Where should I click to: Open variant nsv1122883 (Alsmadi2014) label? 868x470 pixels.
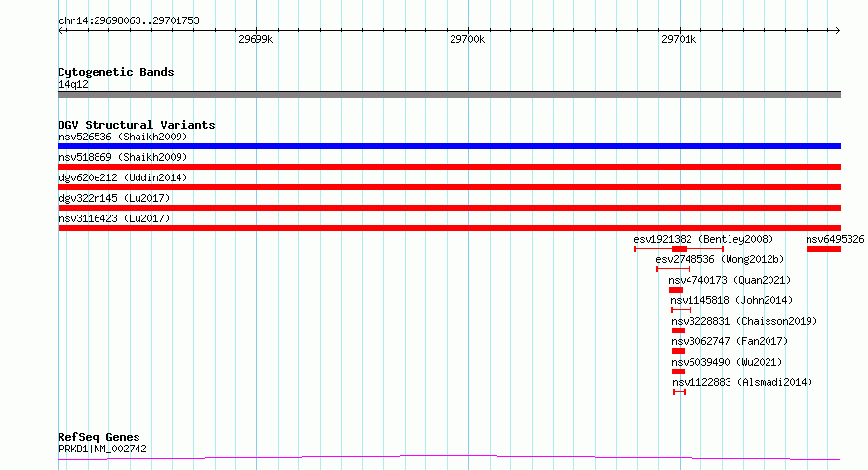click(742, 382)
